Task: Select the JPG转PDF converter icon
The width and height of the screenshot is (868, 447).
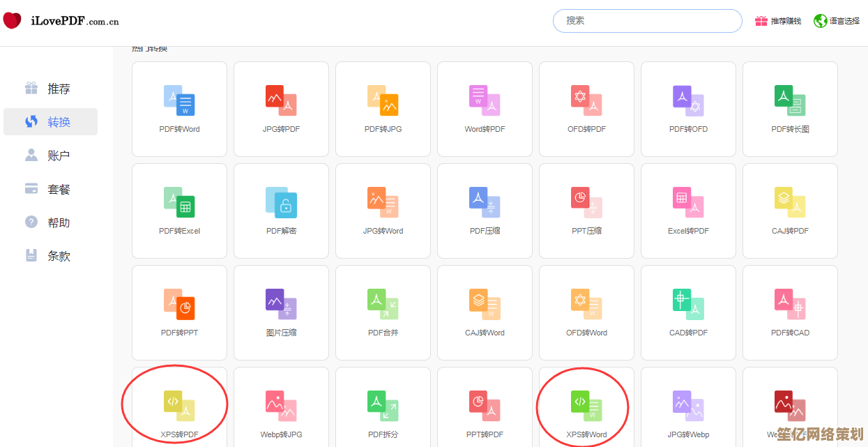Action: [281, 109]
